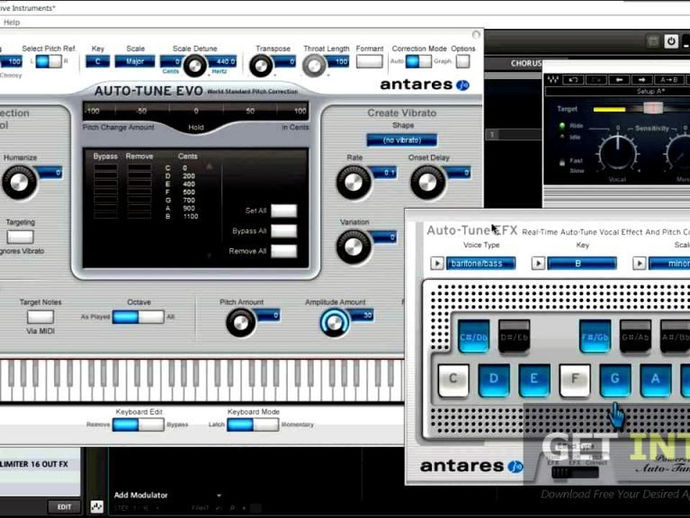
Task: Switch Octave As Played/All toggle
Action: tap(138, 316)
